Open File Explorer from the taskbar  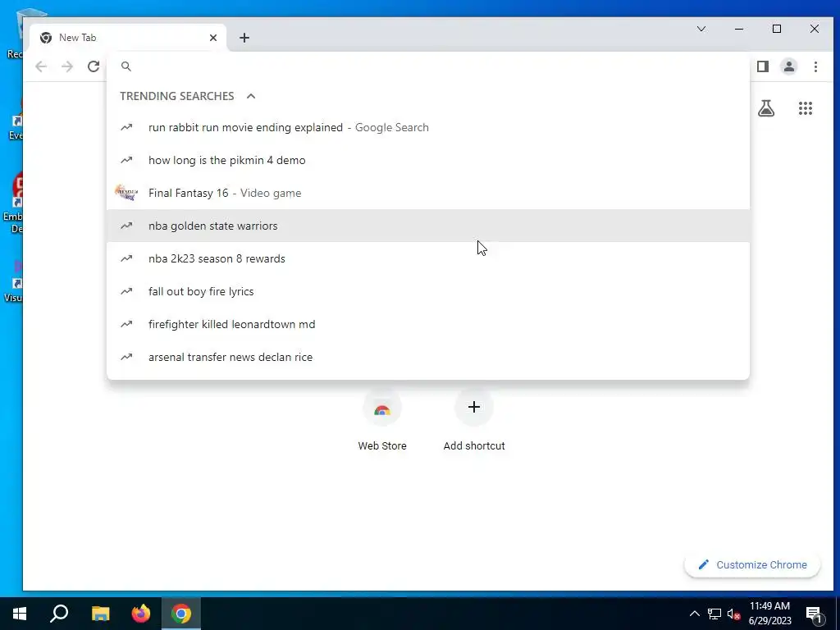(x=100, y=614)
